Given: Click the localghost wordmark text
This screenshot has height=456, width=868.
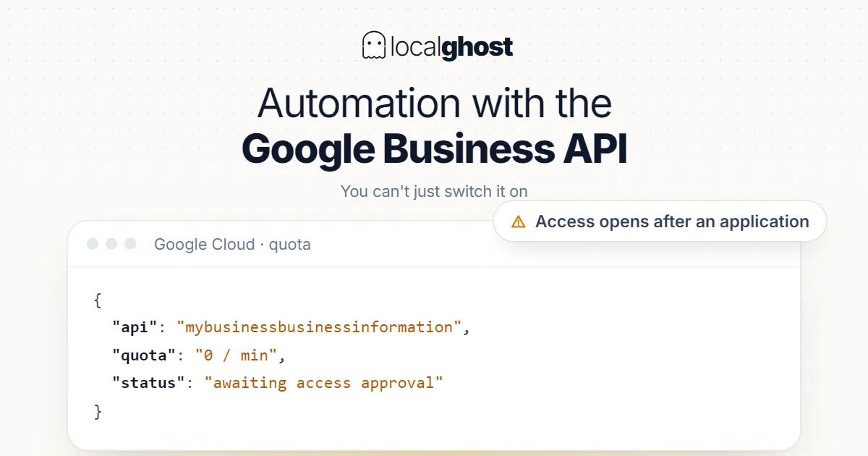Looking at the screenshot, I should point(451,48).
